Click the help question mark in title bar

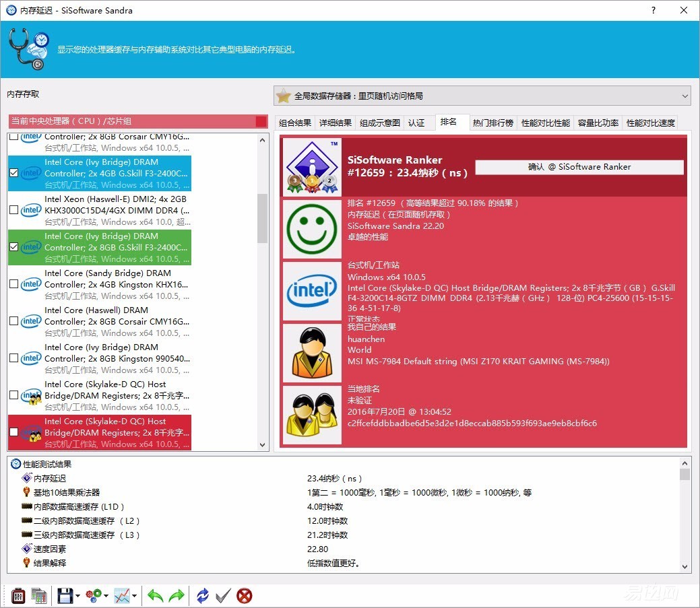coord(654,10)
